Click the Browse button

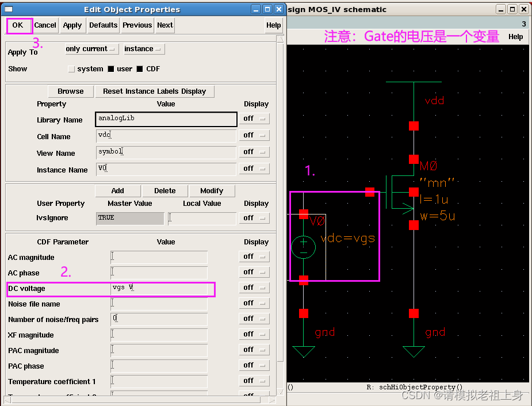point(70,91)
